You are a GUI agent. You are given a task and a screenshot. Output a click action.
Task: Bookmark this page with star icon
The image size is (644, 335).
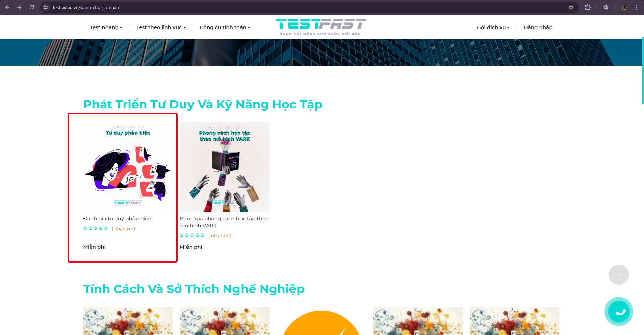(571, 7)
